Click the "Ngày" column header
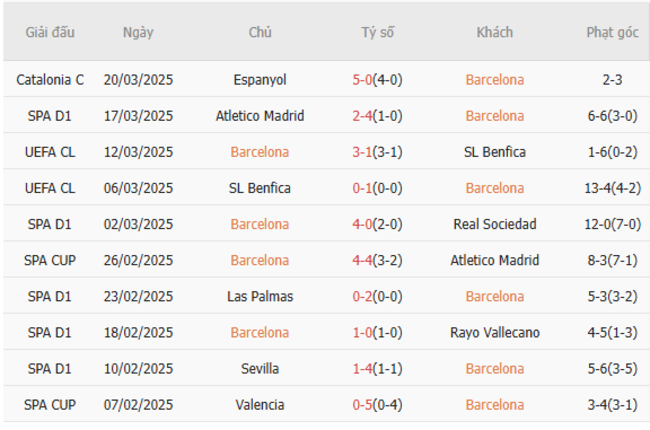Viewport: 650px width, 430px height. (x=138, y=32)
